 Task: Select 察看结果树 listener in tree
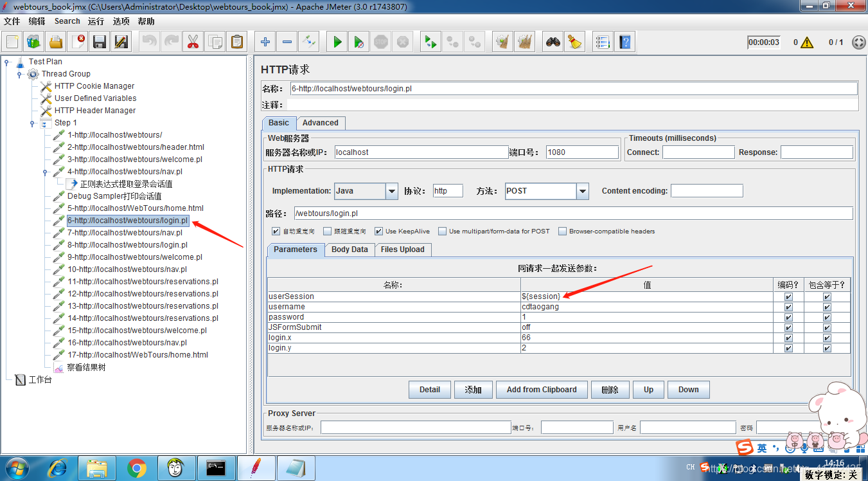[86, 368]
